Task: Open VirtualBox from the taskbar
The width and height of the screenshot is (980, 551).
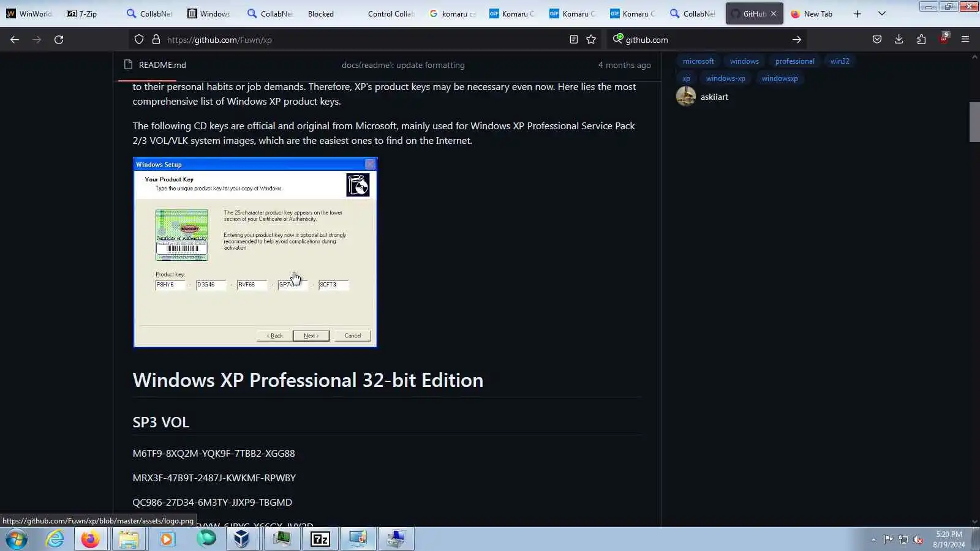Action: 242,539
